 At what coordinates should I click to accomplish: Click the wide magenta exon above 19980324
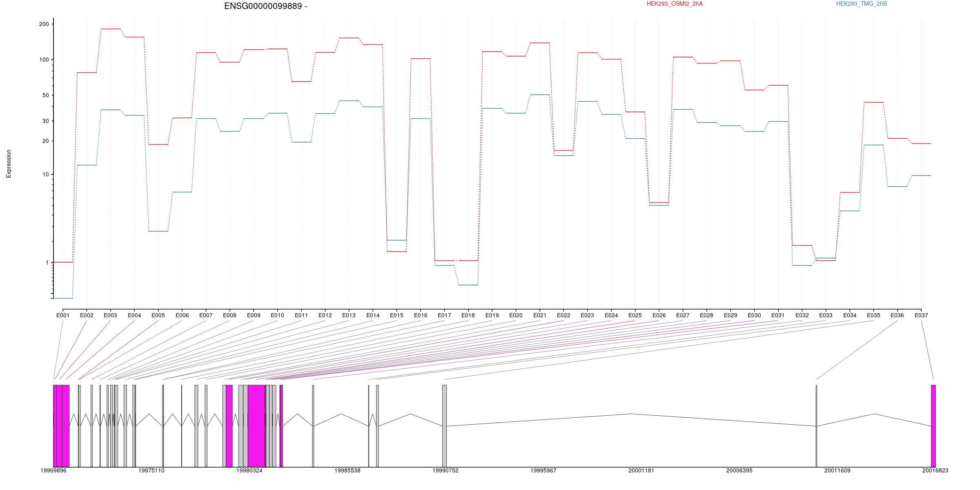(x=256, y=426)
